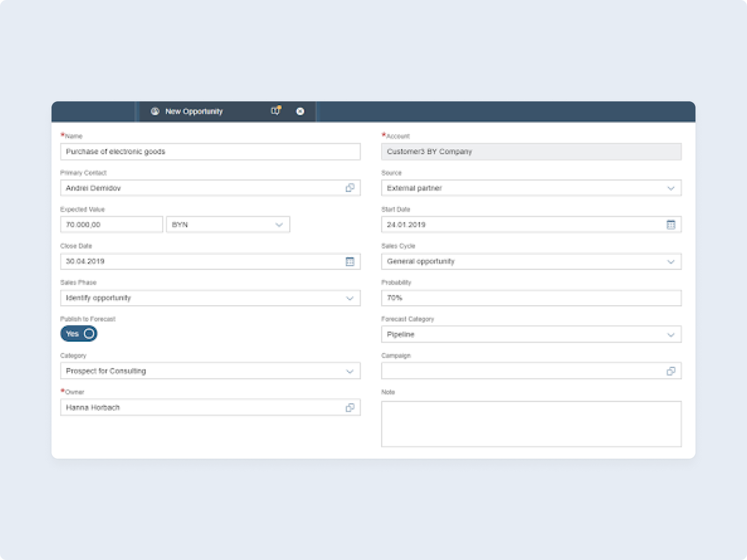
Task: Click the Probability field showing 70%
Action: [x=531, y=298]
